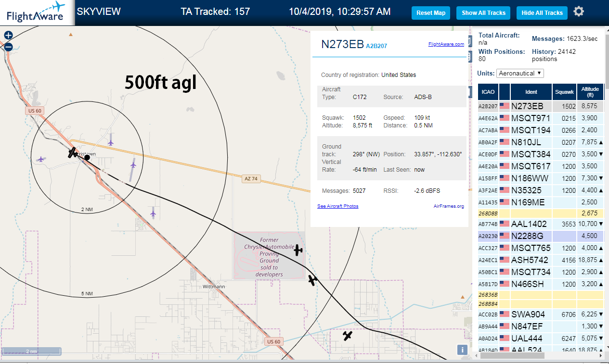Select black aircraft icon near Proving Ground
This screenshot has height=364, width=609.
pos(298,250)
